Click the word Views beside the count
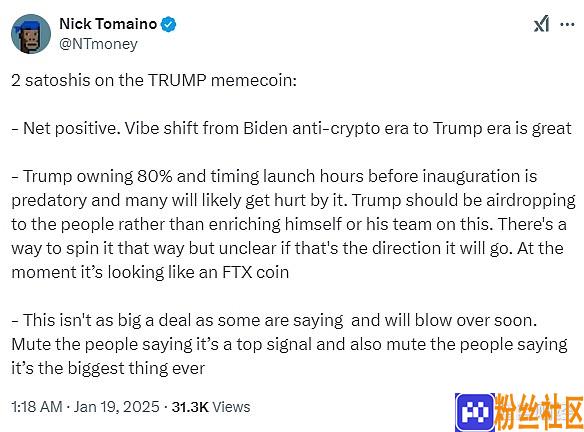The height and width of the screenshot is (432, 584). (x=231, y=407)
